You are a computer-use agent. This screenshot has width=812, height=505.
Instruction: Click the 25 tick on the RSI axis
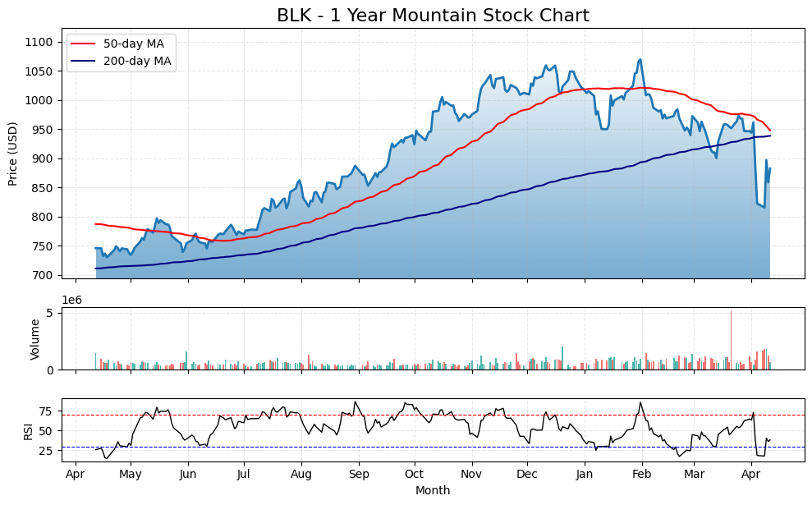click(46, 451)
